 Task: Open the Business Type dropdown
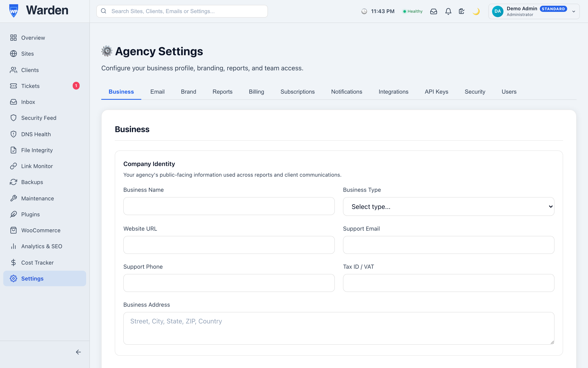click(x=449, y=206)
